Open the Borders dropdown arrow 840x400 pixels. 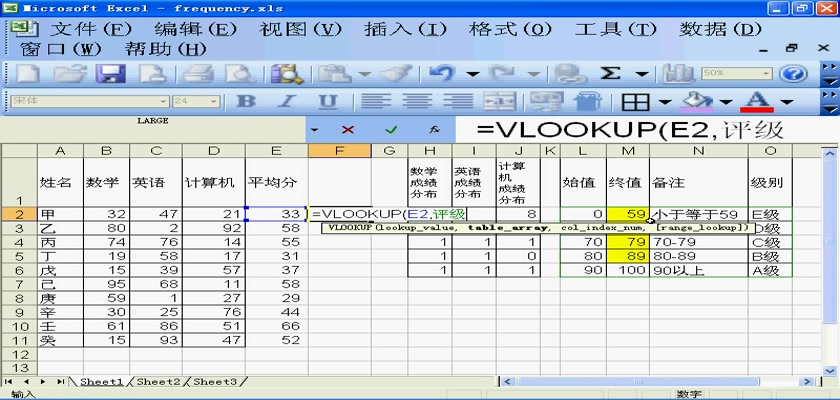coord(665,102)
